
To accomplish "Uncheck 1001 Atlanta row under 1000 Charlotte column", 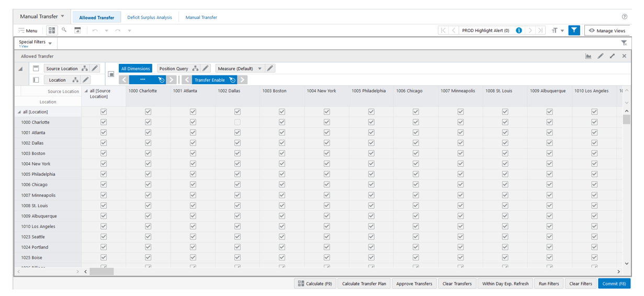I will [x=148, y=133].
